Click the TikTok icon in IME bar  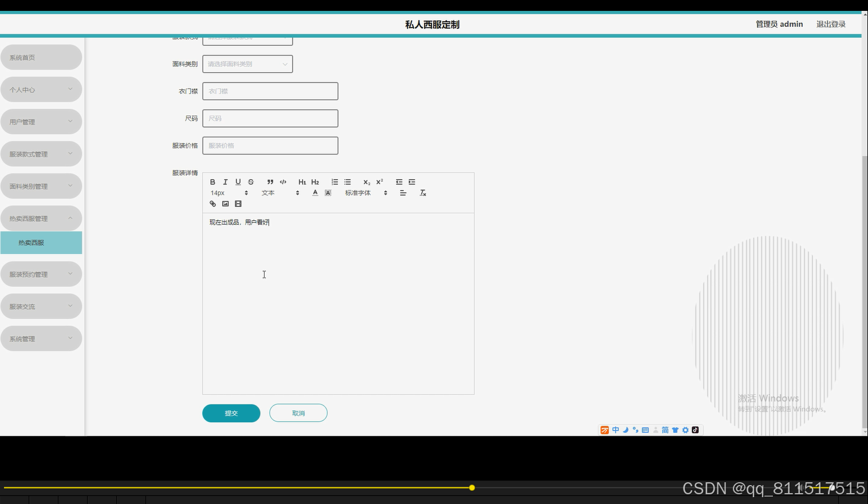(x=695, y=430)
